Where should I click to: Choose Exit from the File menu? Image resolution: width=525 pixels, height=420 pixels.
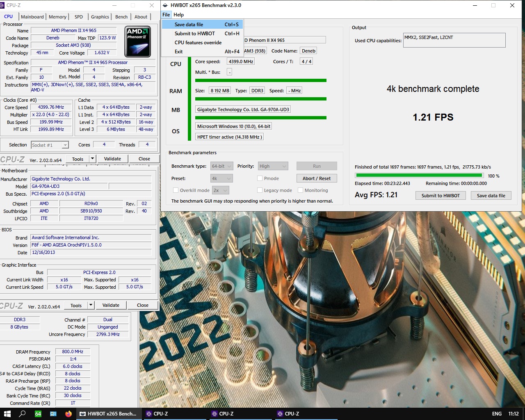[x=203, y=52]
